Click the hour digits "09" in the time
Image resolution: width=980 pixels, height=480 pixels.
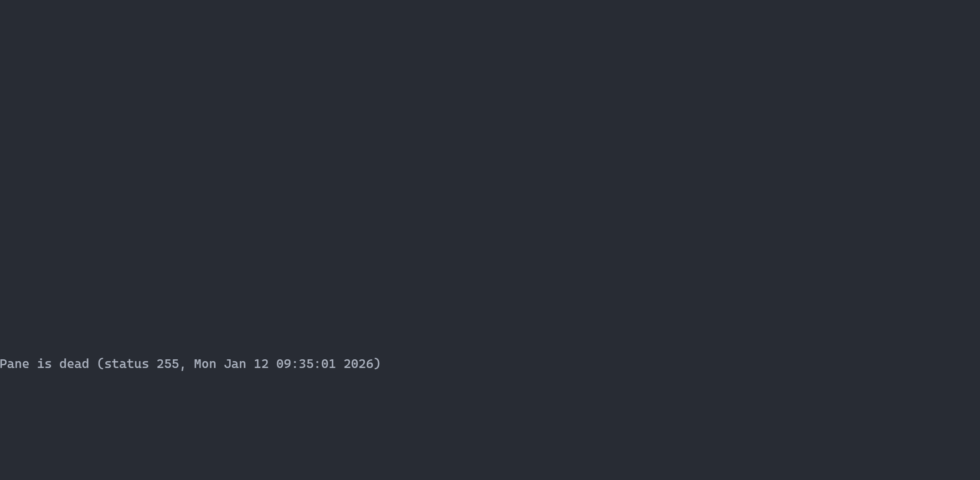pyautogui.click(x=284, y=364)
